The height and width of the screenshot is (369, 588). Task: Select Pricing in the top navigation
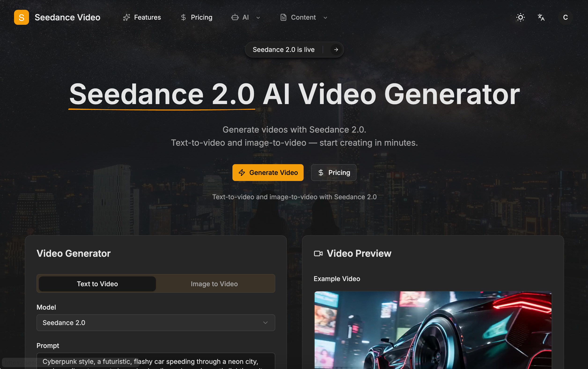[202, 17]
